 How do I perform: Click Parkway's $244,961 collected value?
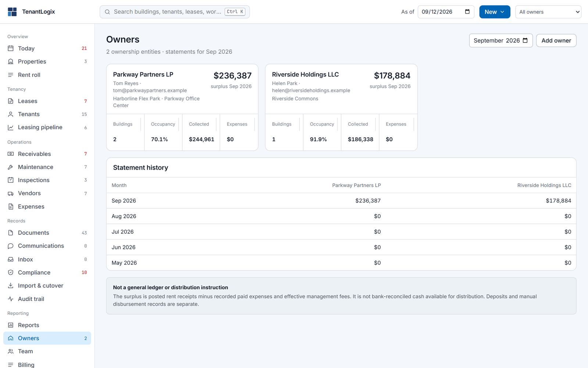(x=201, y=139)
